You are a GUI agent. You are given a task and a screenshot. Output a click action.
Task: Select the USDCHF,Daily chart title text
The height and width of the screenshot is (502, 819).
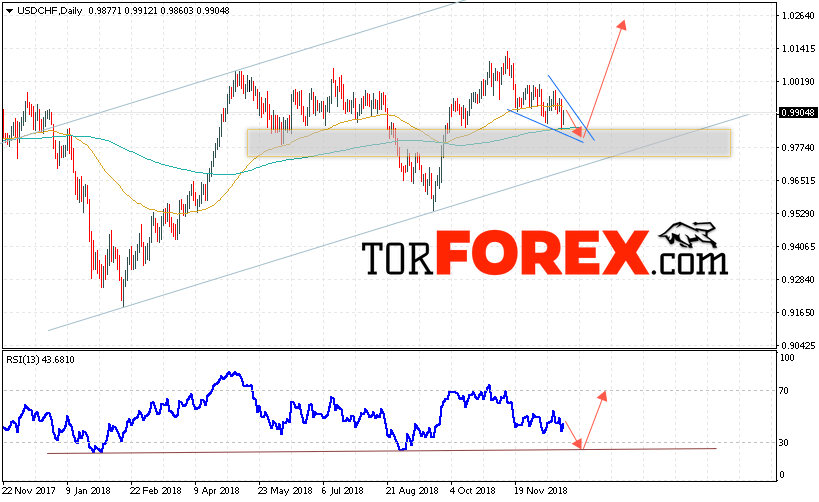point(50,10)
